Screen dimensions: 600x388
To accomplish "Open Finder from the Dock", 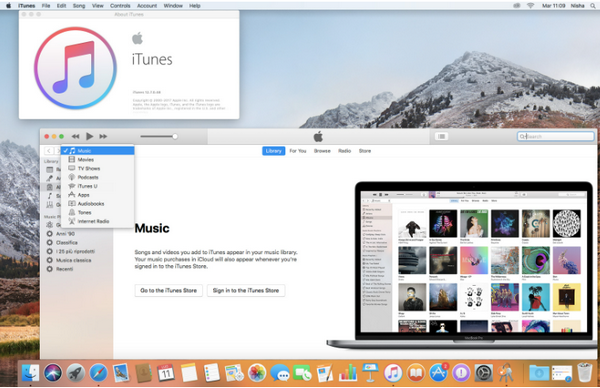I will coord(30,373).
